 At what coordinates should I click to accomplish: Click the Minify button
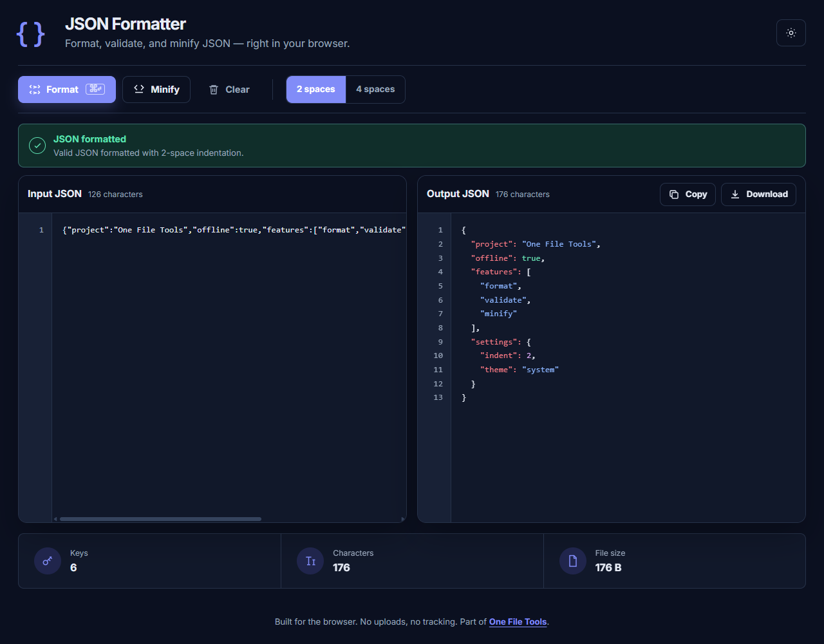point(156,90)
